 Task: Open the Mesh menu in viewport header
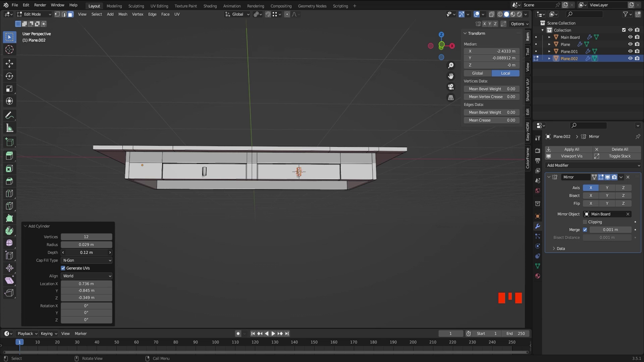[x=123, y=14]
